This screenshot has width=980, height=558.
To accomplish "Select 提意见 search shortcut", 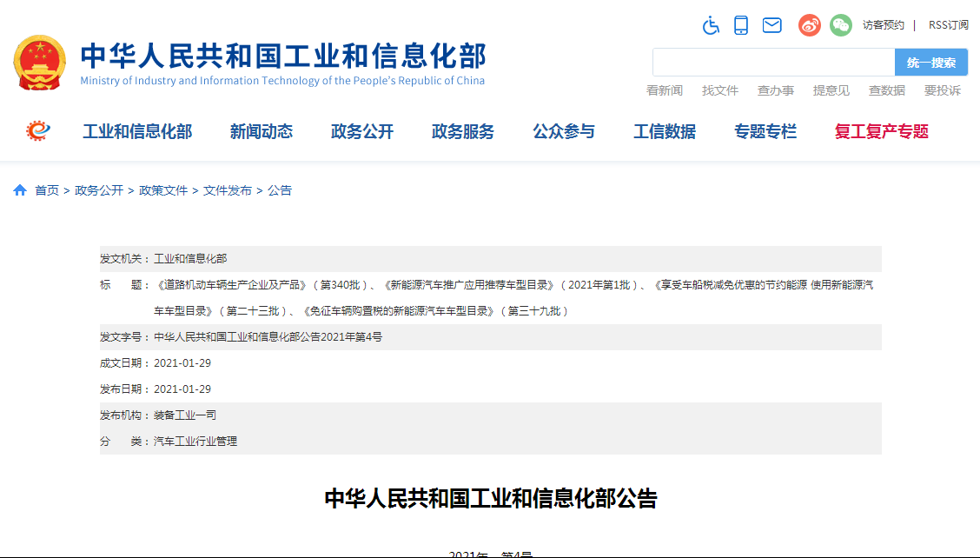I will coord(831,90).
